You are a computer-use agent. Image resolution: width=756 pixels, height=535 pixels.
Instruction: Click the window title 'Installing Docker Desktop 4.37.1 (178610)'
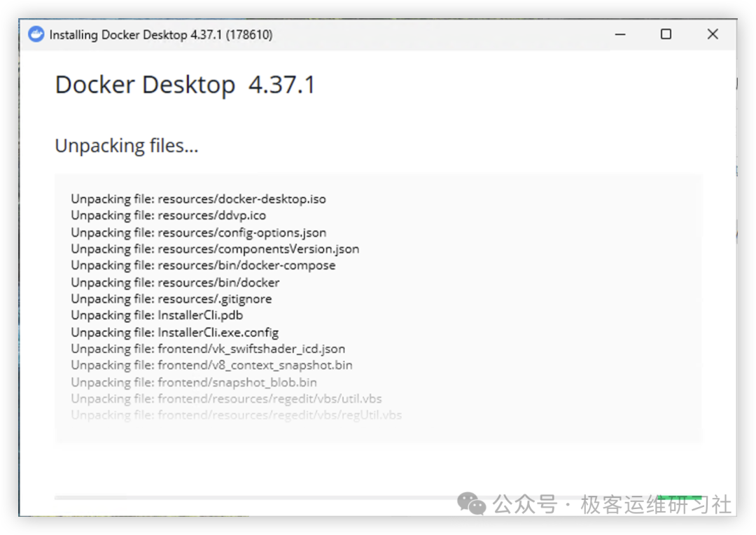pyautogui.click(x=161, y=35)
